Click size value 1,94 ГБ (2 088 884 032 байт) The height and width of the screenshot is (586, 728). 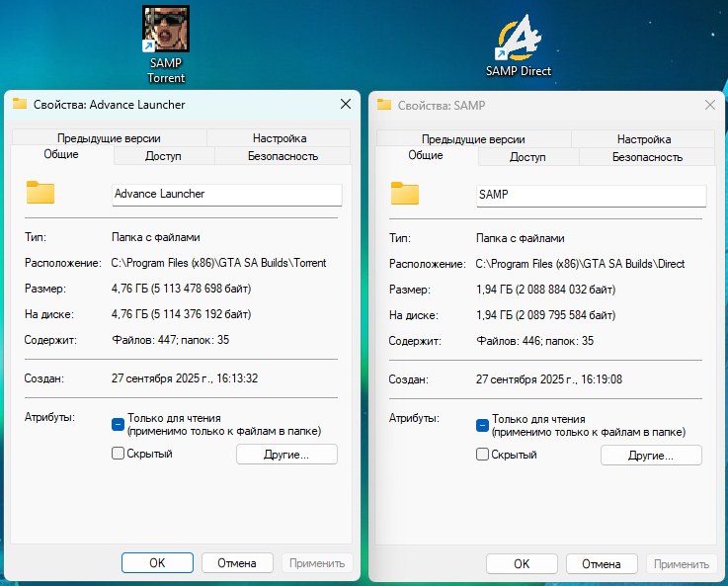pyautogui.click(x=545, y=290)
